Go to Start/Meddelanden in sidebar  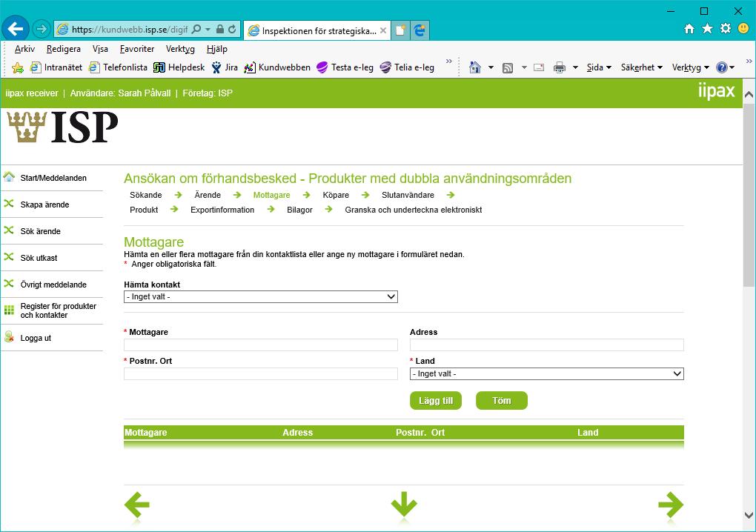click(x=53, y=178)
